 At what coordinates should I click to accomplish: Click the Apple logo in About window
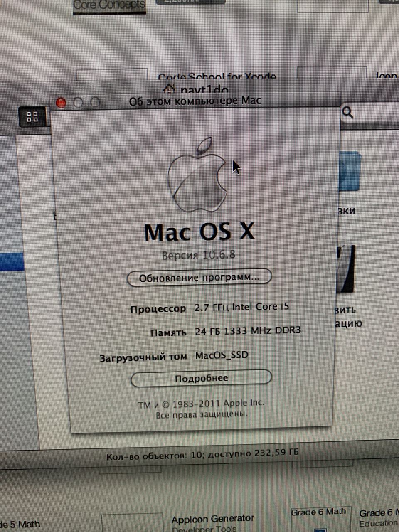click(x=197, y=174)
